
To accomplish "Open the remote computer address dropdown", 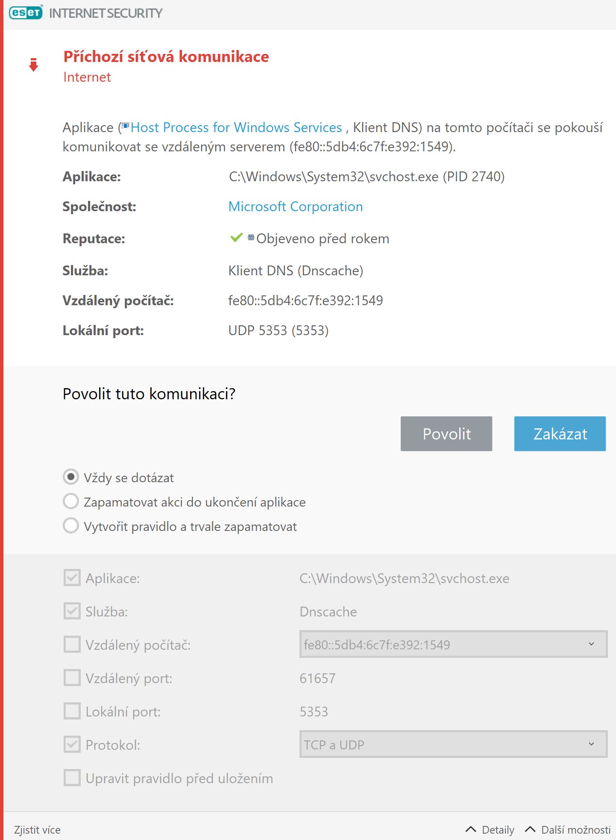I will tap(453, 644).
